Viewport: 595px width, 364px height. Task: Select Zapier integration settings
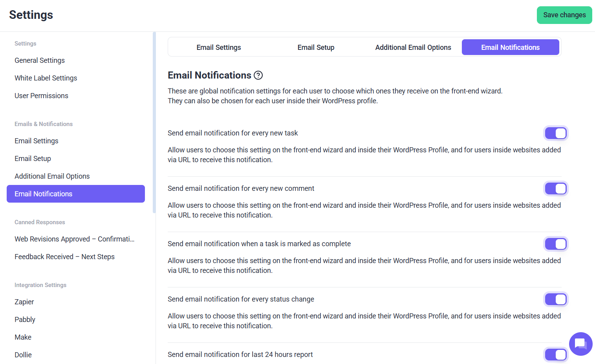click(x=24, y=302)
